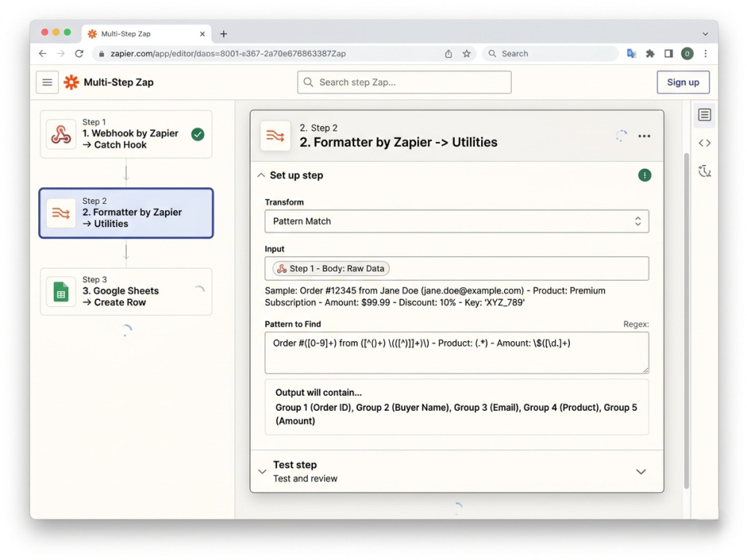The height and width of the screenshot is (560, 747).
Task: Expand Test step with right chevron
Action: (x=641, y=471)
